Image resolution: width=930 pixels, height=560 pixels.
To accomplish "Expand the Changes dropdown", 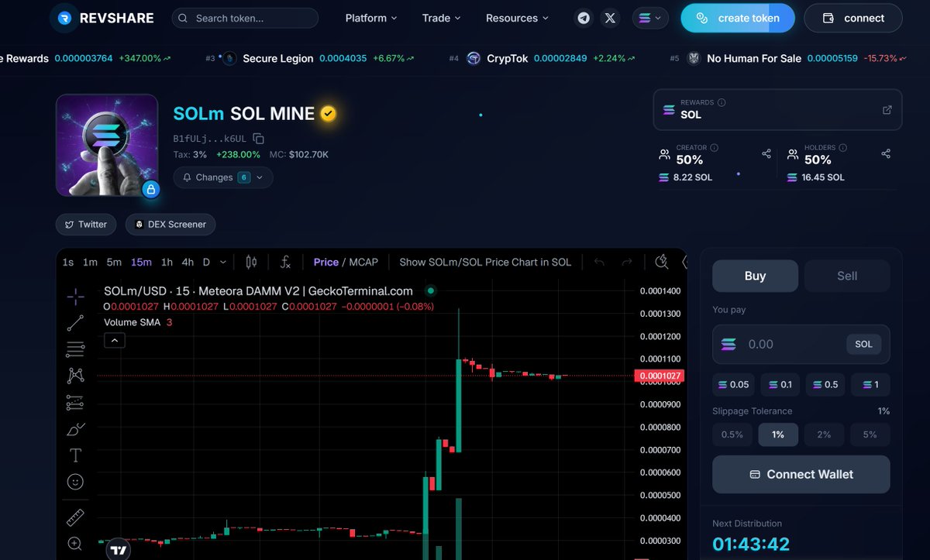I will pyautogui.click(x=223, y=177).
